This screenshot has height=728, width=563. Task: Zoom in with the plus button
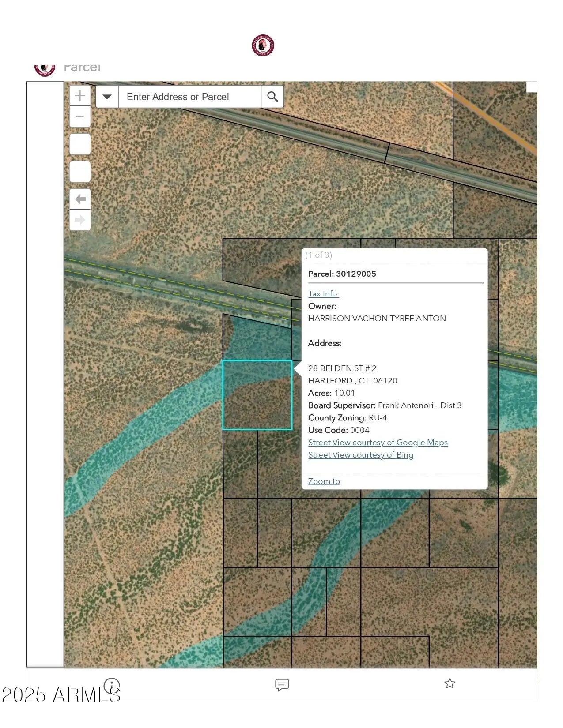(x=80, y=96)
